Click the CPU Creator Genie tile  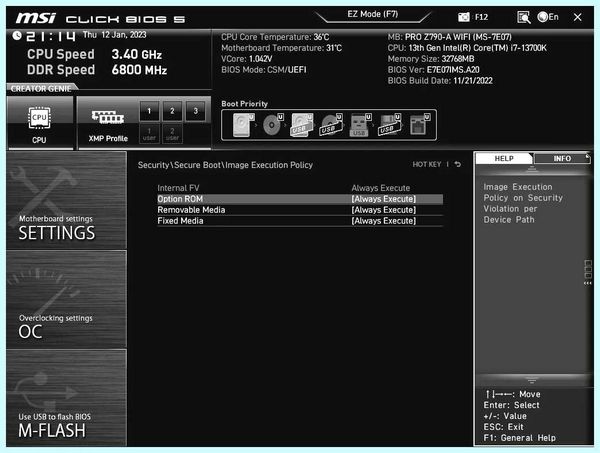click(40, 122)
